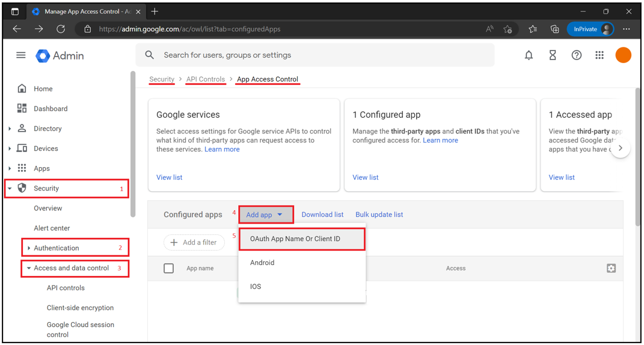Screen dimensions: 644x345
Task: Click the Access column header
Action: coord(456,268)
